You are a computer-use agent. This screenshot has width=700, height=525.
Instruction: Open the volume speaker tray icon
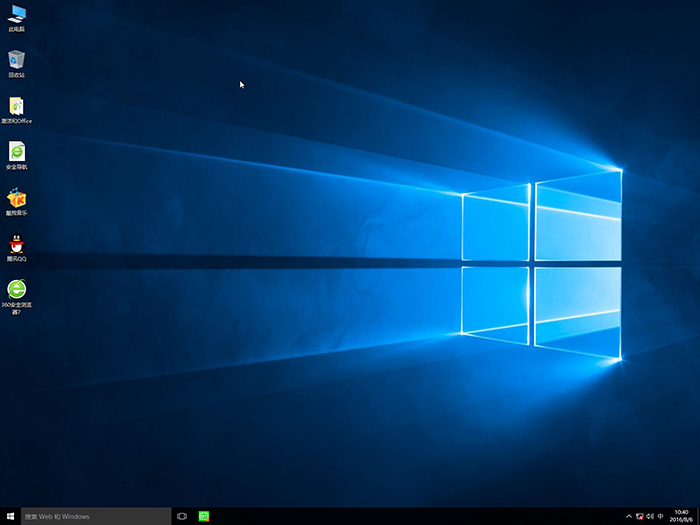pos(650,516)
